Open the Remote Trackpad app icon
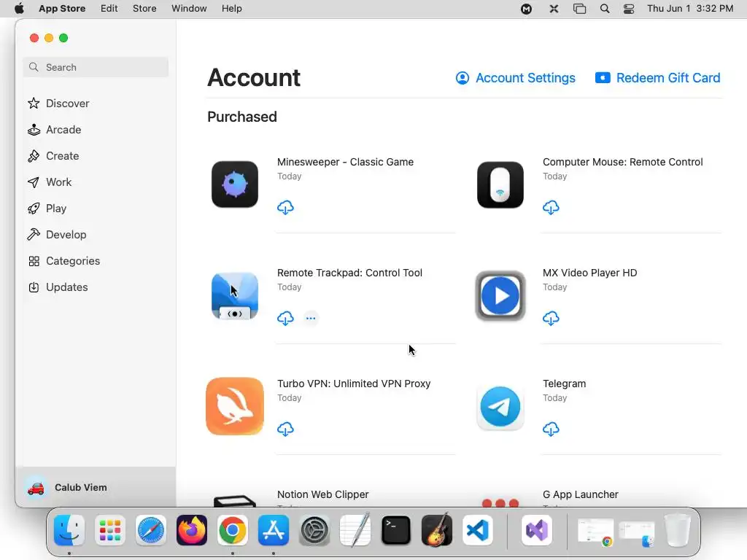 click(x=235, y=296)
